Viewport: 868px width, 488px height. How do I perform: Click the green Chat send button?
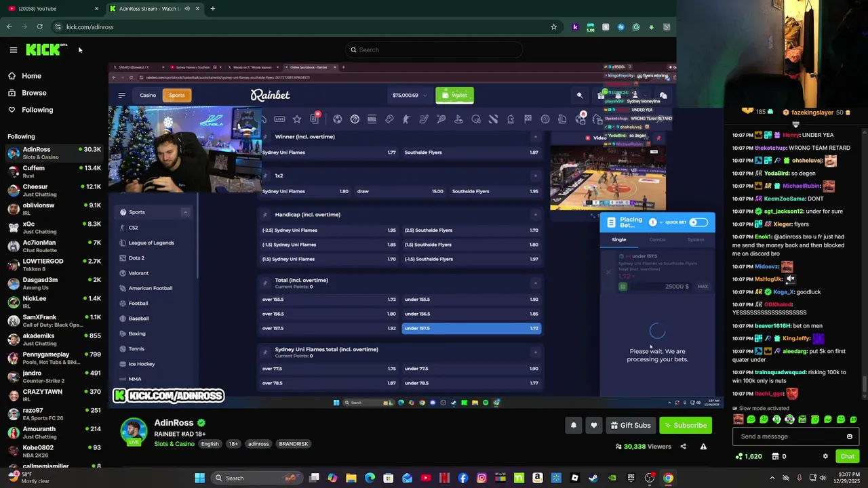(x=847, y=456)
